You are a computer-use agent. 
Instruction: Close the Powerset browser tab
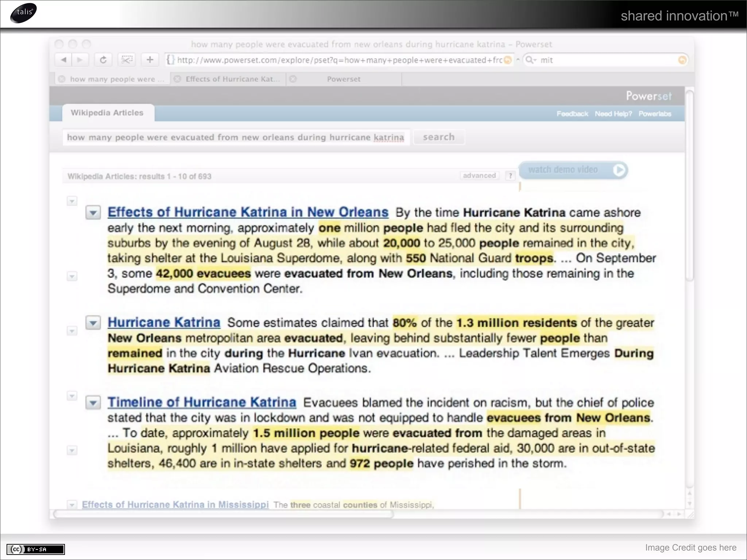[293, 79]
